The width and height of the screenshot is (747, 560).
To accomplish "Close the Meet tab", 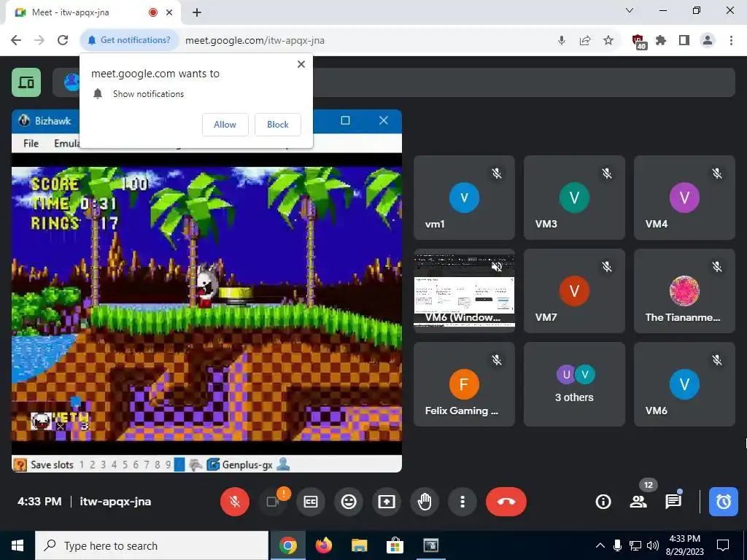I will pyautogui.click(x=169, y=12).
